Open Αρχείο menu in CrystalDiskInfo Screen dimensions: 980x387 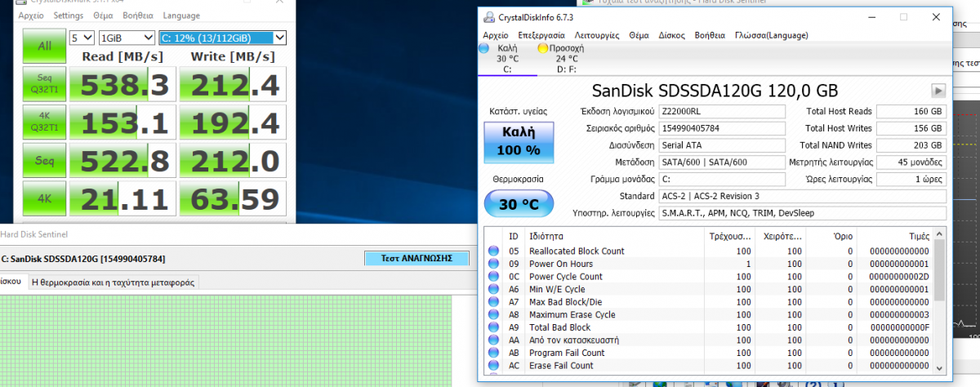pyautogui.click(x=496, y=35)
